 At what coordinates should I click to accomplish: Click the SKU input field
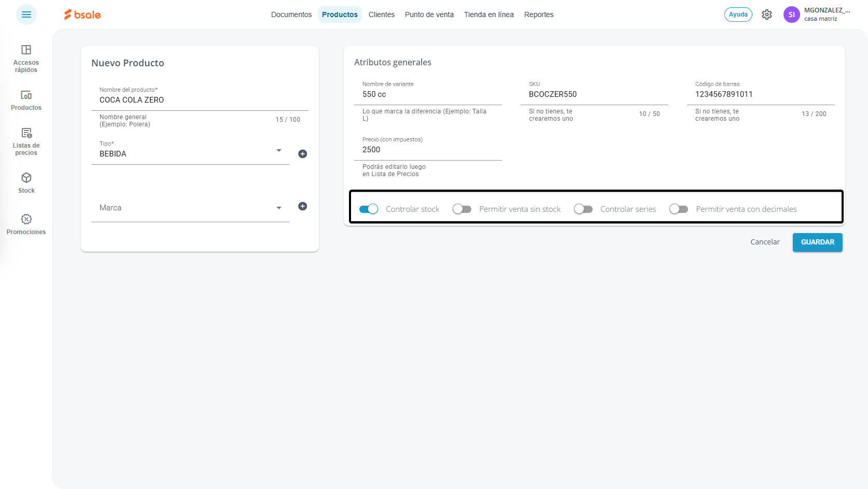pos(594,92)
